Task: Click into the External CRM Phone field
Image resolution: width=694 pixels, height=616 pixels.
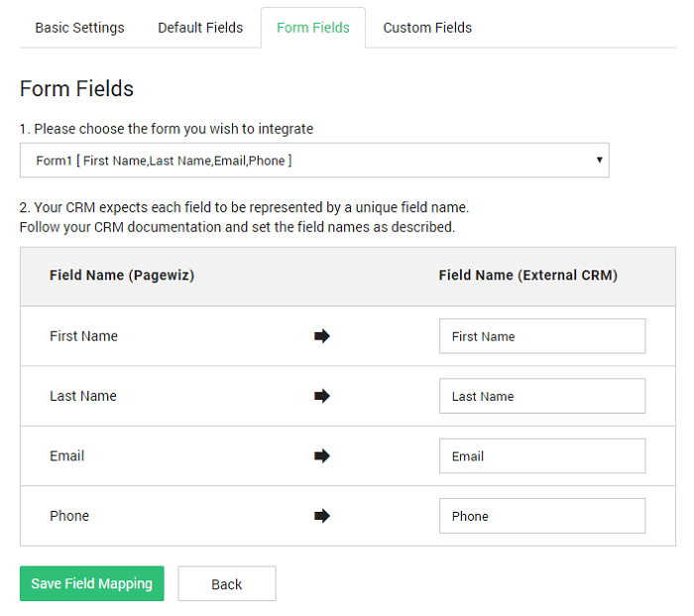Action: (x=541, y=516)
